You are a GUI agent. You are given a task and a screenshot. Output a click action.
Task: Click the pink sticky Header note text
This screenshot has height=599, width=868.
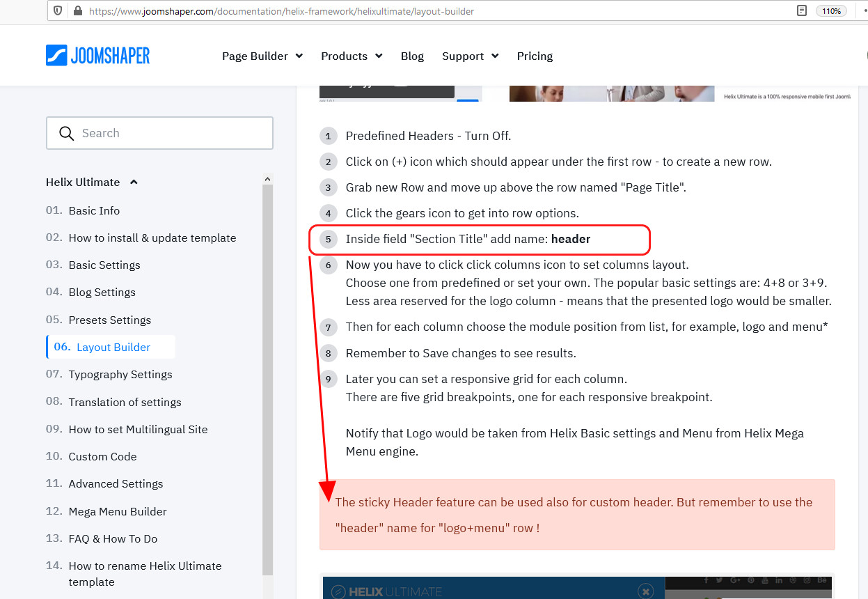(x=574, y=515)
